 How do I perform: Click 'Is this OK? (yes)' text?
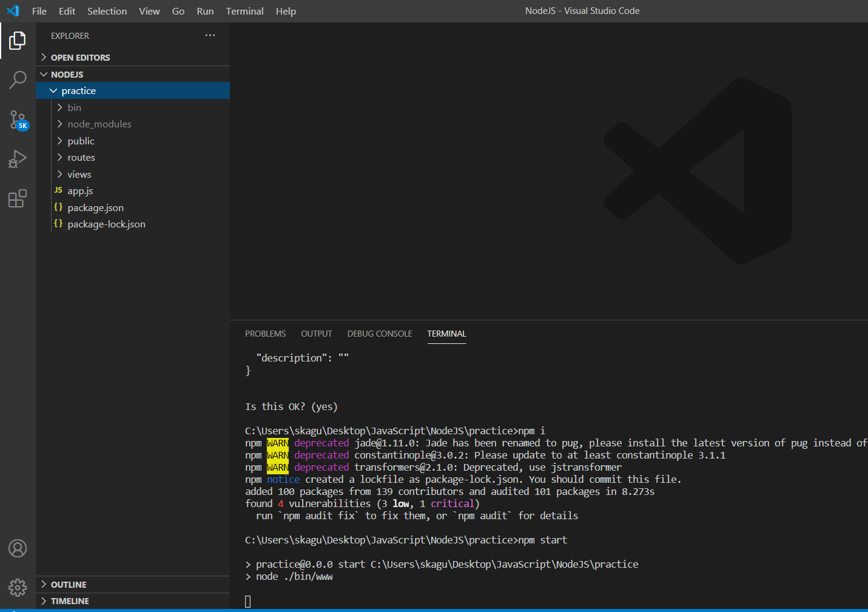pos(291,406)
